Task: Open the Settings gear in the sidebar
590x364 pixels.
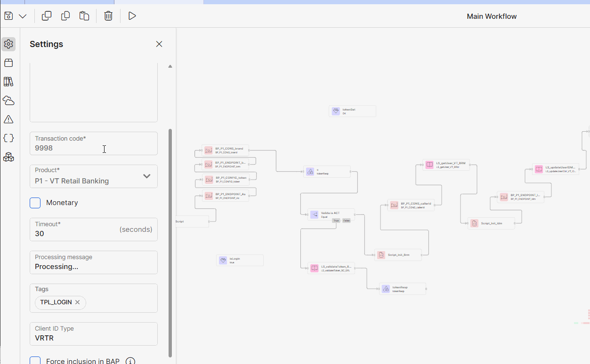Action: [8, 44]
